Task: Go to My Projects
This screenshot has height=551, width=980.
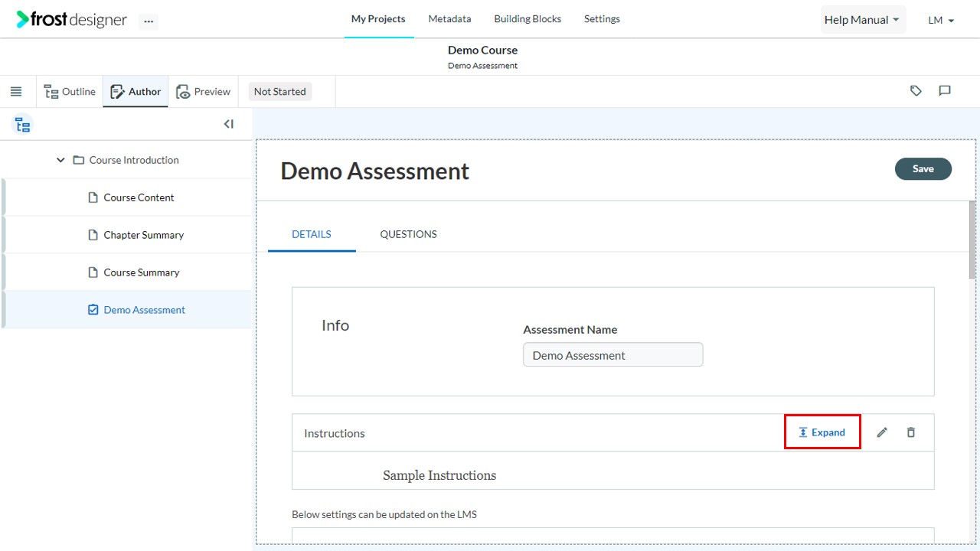Action: tap(378, 19)
